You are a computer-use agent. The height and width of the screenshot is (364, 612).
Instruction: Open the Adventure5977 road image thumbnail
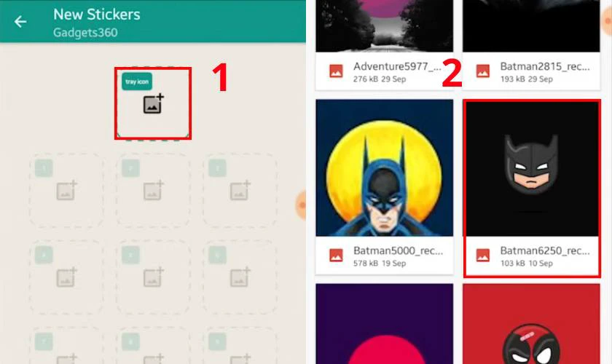click(x=385, y=25)
